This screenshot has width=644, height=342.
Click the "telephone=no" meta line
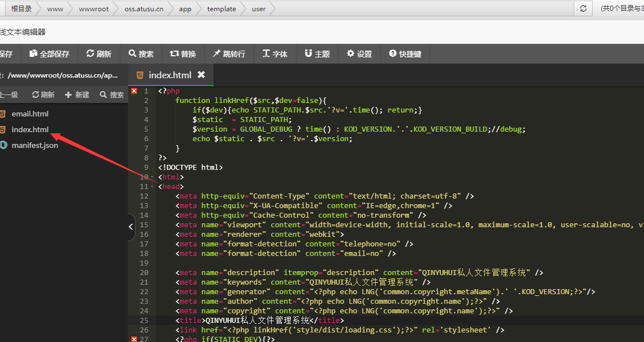tap(294, 244)
